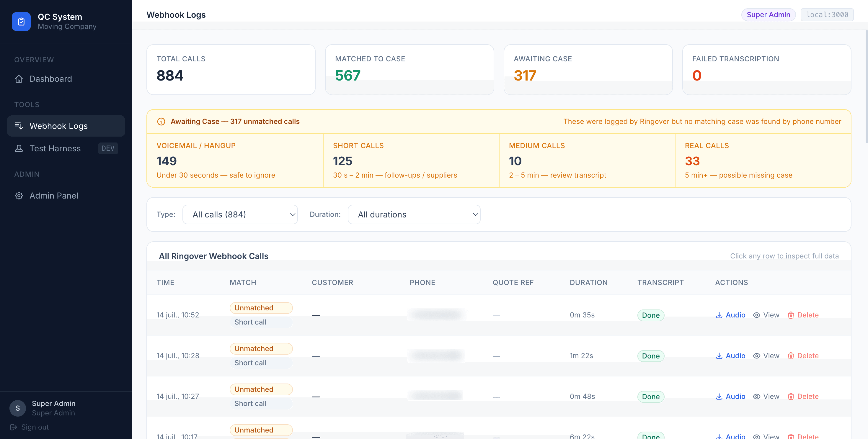The image size is (868, 439).
Task: Click the Admin Panel gear icon
Action: tap(19, 196)
